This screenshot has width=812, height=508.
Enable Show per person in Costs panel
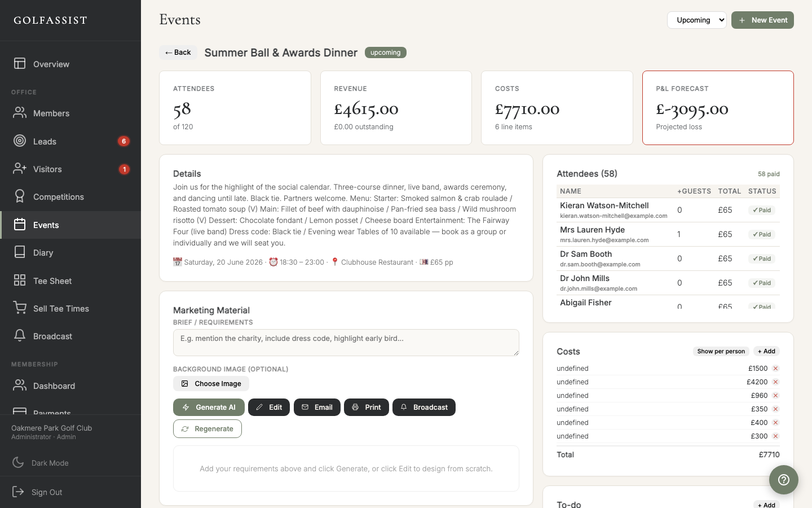721,351
